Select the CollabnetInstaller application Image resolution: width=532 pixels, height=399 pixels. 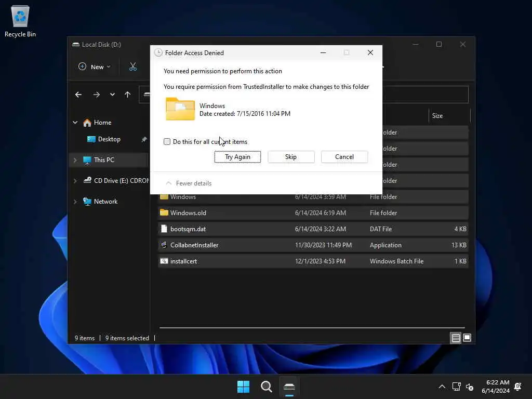click(x=313, y=245)
